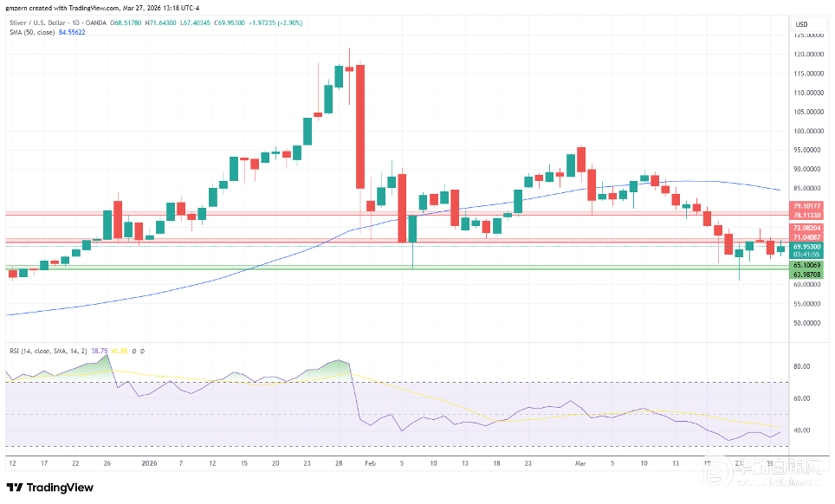Screen dimensions: 835x504
Task: Click the 72.08204 red price label
Action: point(807,228)
